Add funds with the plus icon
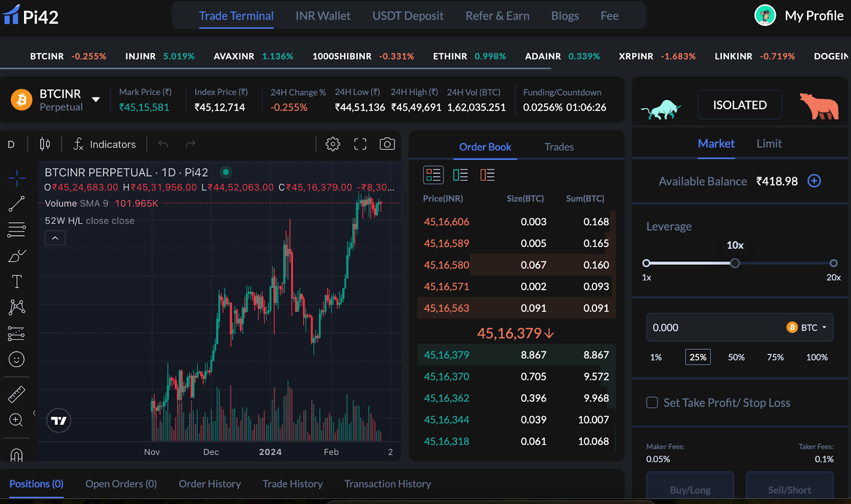This screenshot has width=851, height=504. tap(814, 181)
